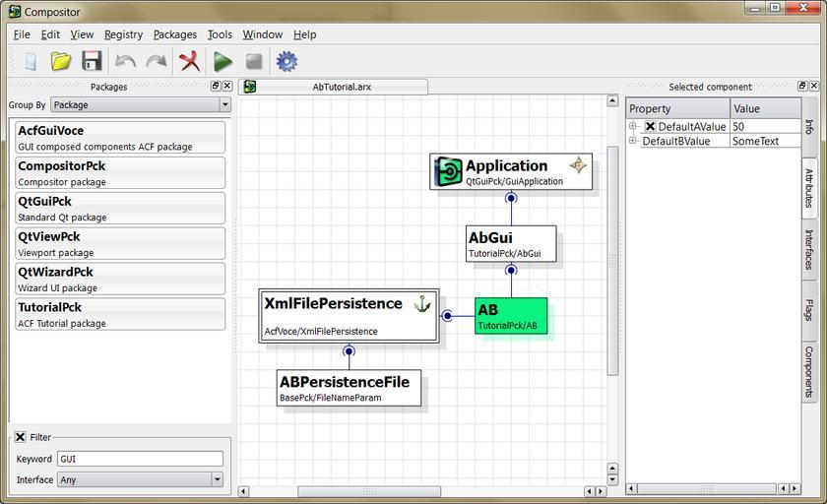The width and height of the screenshot is (827, 504).
Task: Open the Registry menu
Action: point(123,34)
